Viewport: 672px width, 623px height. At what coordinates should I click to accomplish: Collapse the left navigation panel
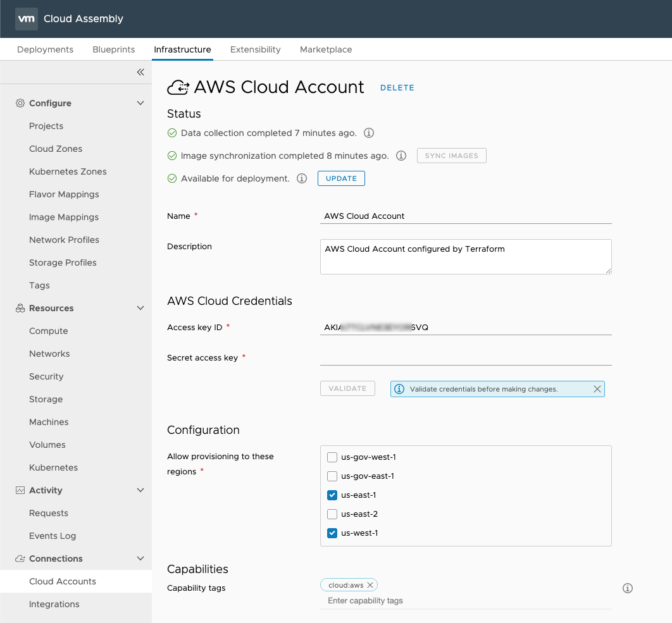pos(140,72)
